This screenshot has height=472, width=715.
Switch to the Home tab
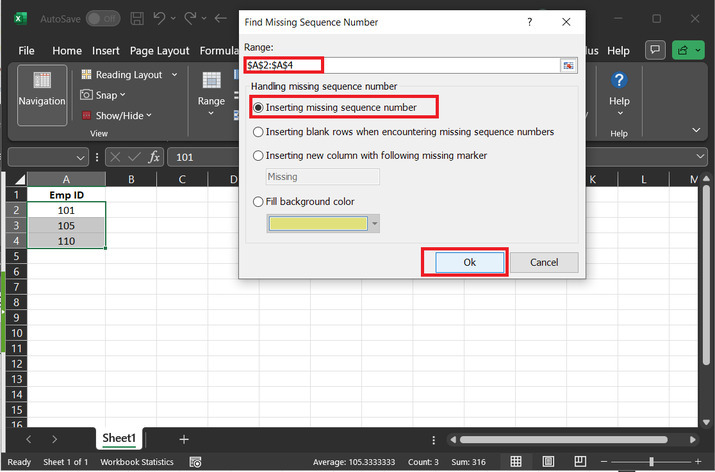coord(67,51)
